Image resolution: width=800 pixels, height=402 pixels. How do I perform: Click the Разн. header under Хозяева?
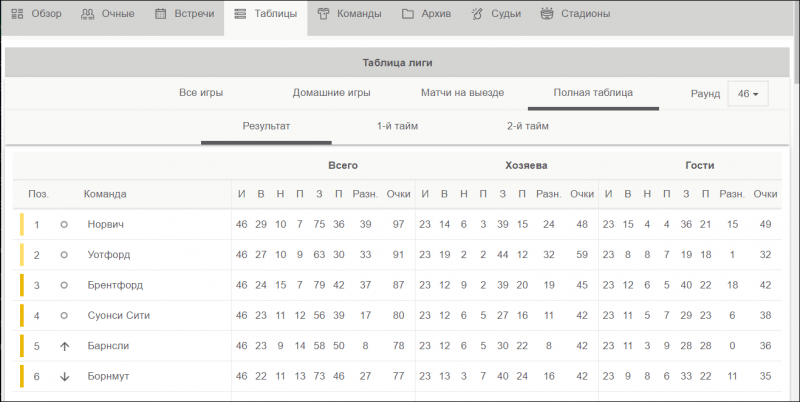[x=548, y=194]
